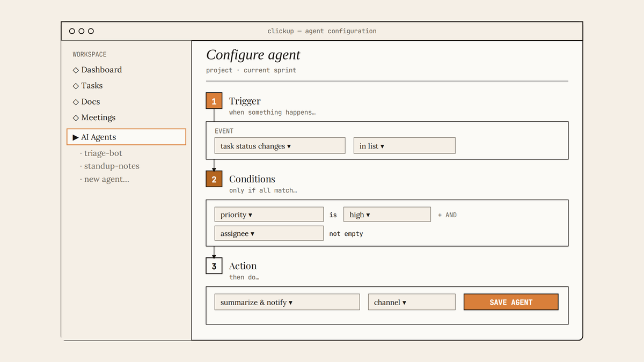Collapse the AI Agents section
Screen dimensions: 644x362
(126, 137)
